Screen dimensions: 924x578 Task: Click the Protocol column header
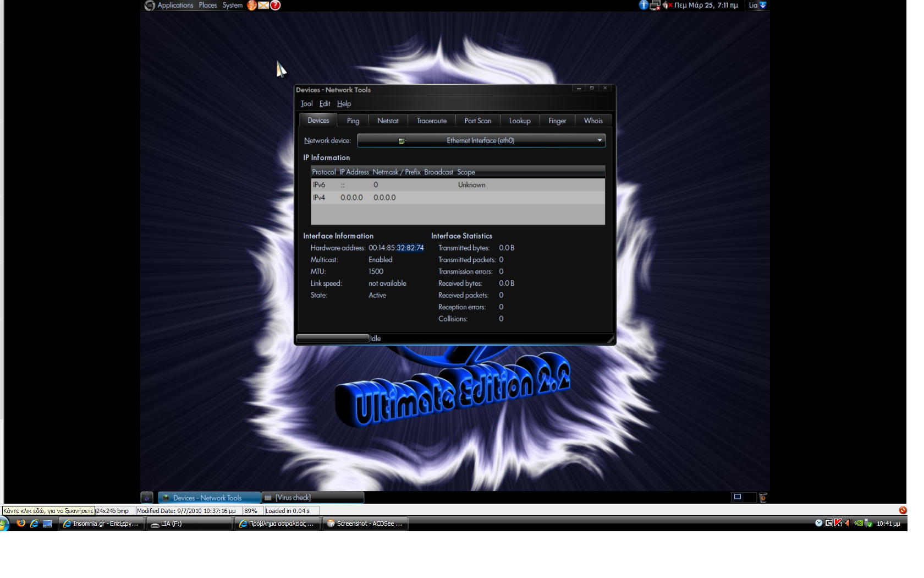coord(323,172)
